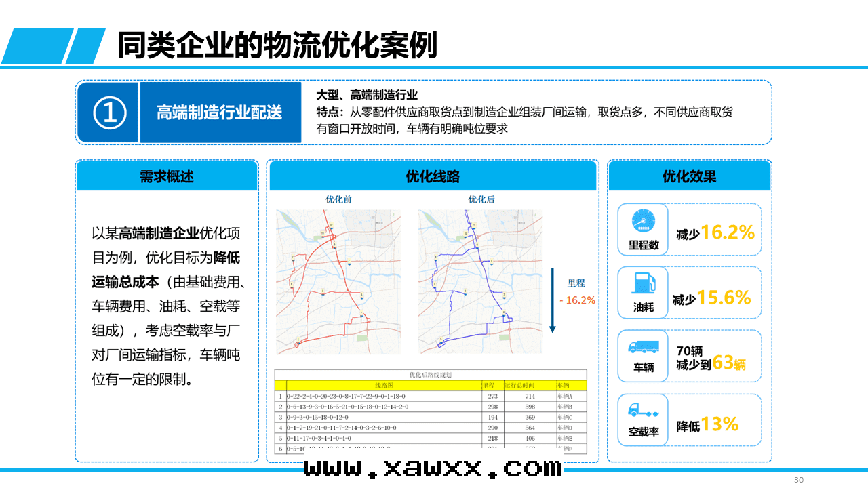Click the delivery truck vehicle icon
The width and height of the screenshot is (868, 488).
(x=643, y=347)
